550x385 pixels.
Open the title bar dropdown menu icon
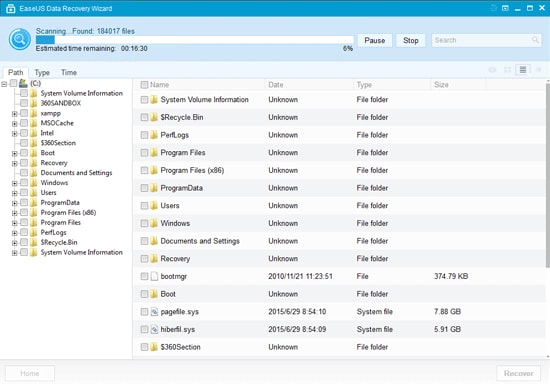pyautogui.click(x=505, y=8)
